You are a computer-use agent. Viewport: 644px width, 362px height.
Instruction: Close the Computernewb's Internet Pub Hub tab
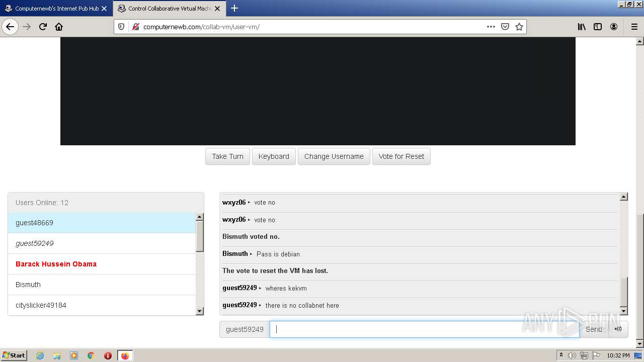[x=104, y=9]
